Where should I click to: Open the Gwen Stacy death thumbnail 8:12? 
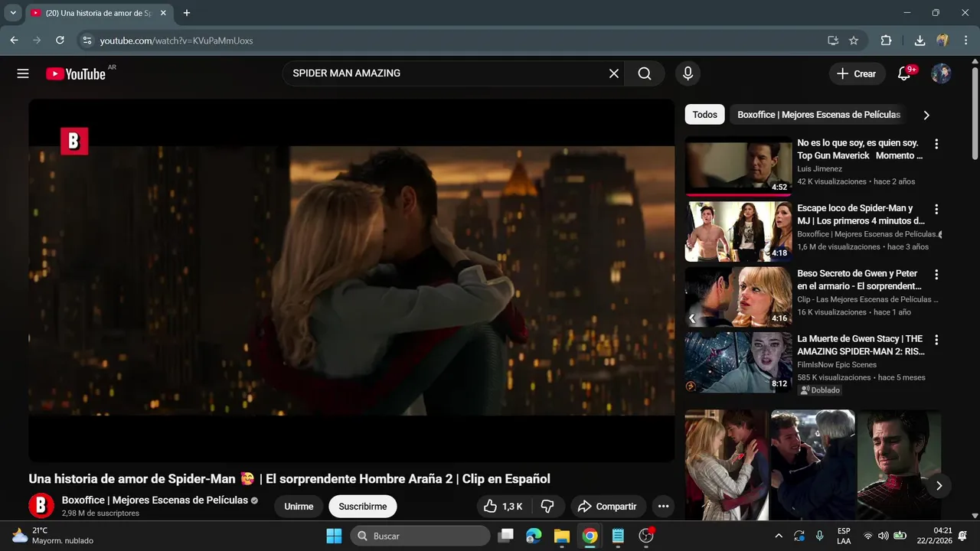click(738, 362)
